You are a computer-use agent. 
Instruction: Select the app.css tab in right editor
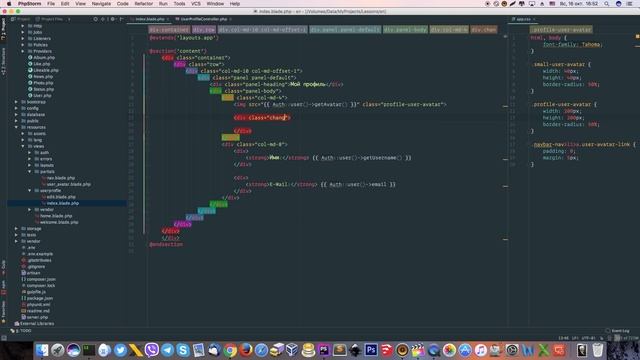tap(523, 19)
